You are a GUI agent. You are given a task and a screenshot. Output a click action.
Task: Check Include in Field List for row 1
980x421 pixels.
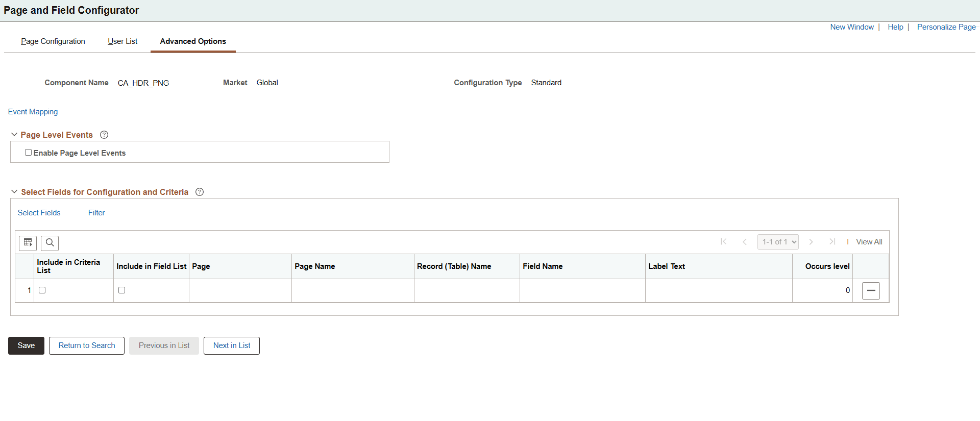122,290
